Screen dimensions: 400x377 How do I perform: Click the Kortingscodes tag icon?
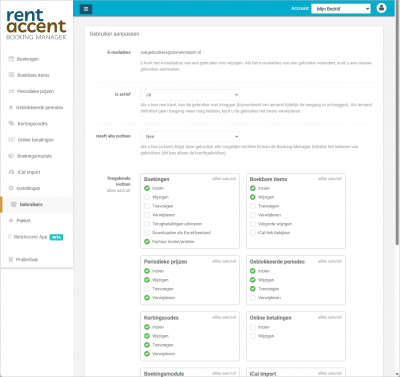(11, 123)
